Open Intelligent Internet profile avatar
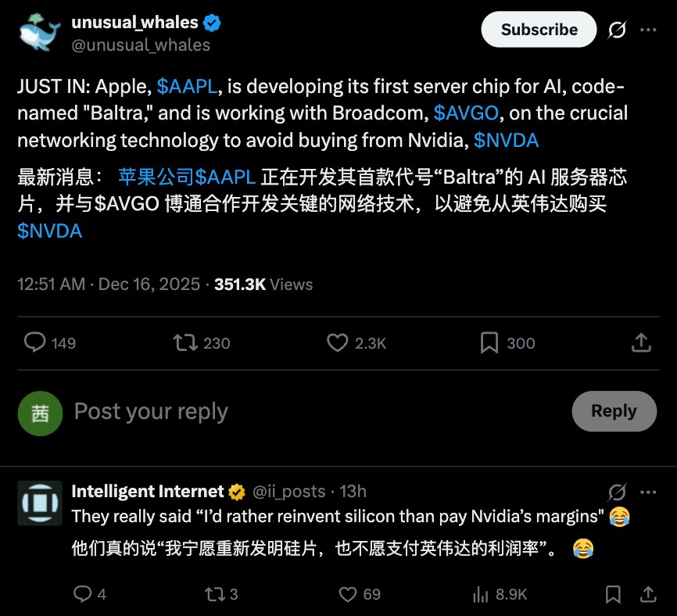677x616 pixels. pyautogui.click(x=39, y=502)
